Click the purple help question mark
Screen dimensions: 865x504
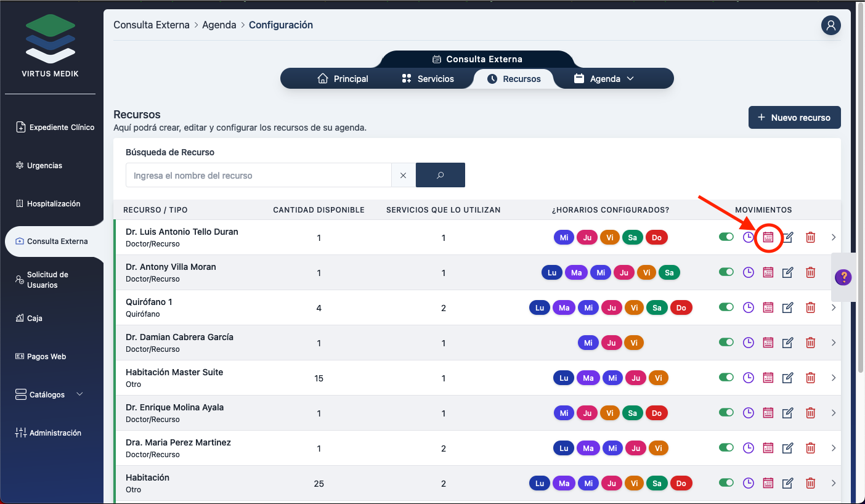pyautogui.click(x=843, y=277)
